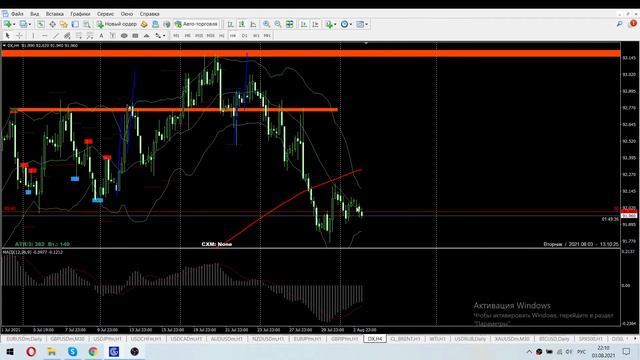Open the Profiles toolbar icon

[23, 24]
